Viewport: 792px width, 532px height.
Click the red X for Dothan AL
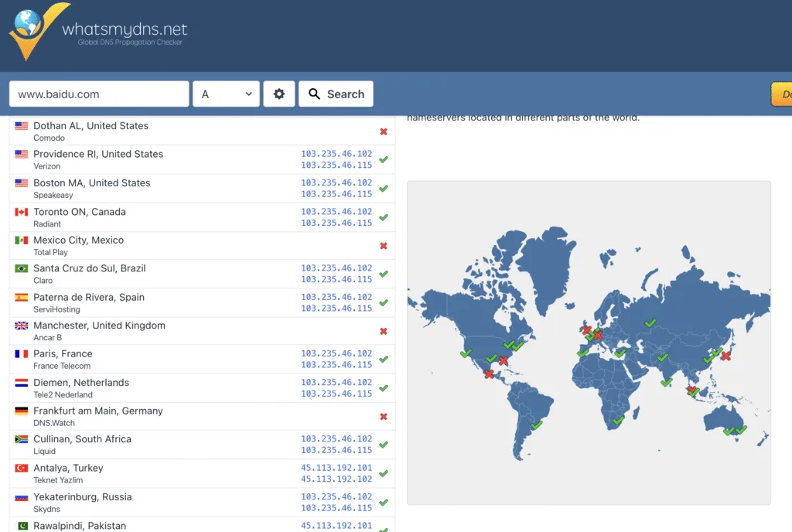pyautogui.click(x=384, y=132)
